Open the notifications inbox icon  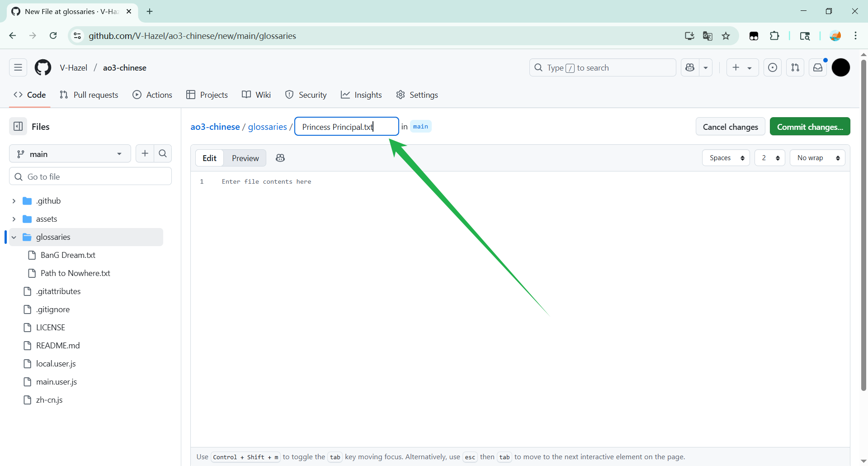(x=818, y=68)
